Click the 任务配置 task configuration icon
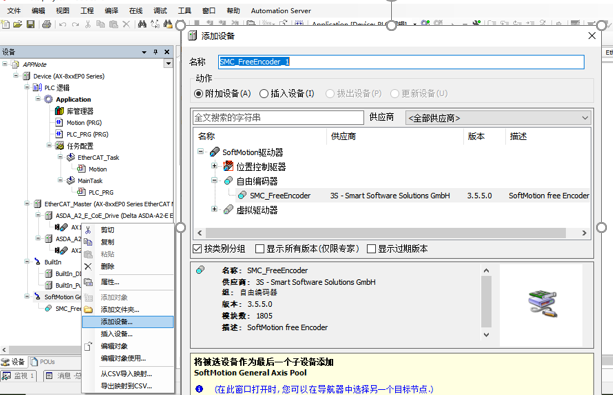The image size is (613, 395). [x=59, y=145]
